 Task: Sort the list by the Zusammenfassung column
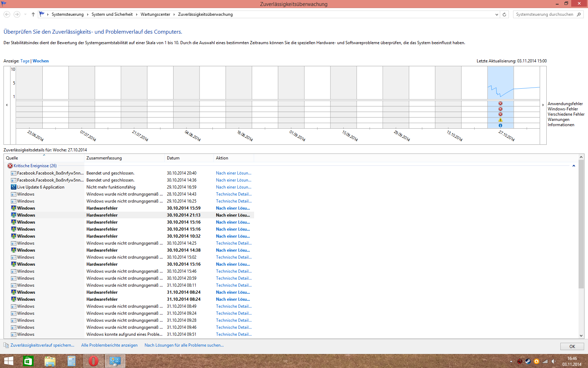(124, 158)
